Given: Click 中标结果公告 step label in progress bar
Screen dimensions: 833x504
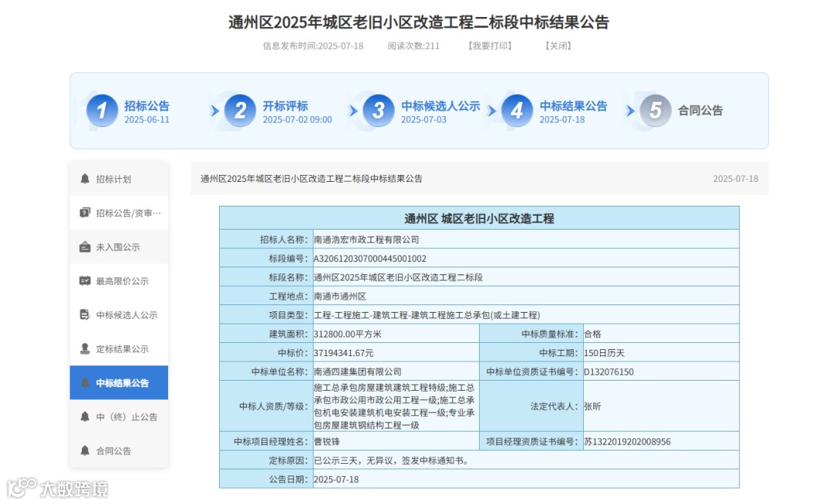Looking at the screenshot, I should pos(573,106).
